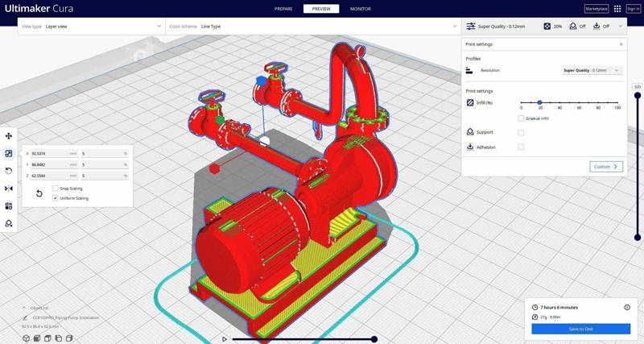Click the Infill percentage slider handle
644x344 pixels.
(x=539, y=103)
